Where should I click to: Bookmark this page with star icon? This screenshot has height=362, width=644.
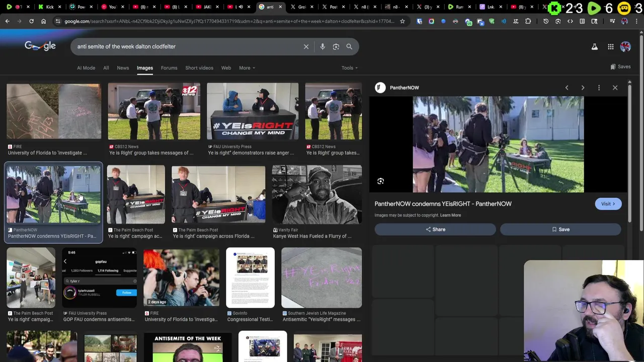pyautogui.click(x=403, y=21)
